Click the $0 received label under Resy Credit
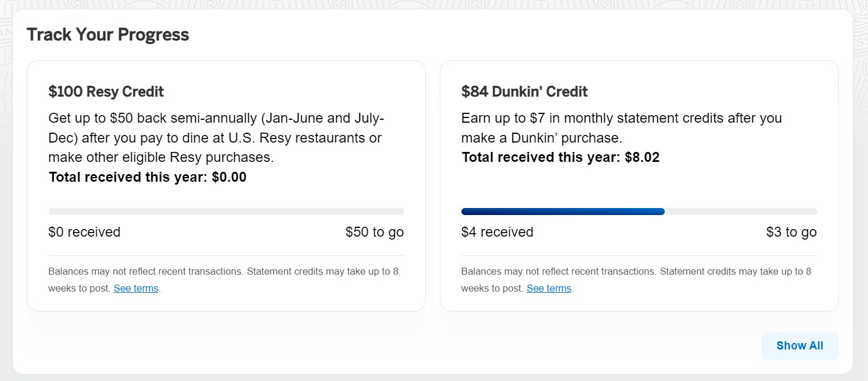 84,232
